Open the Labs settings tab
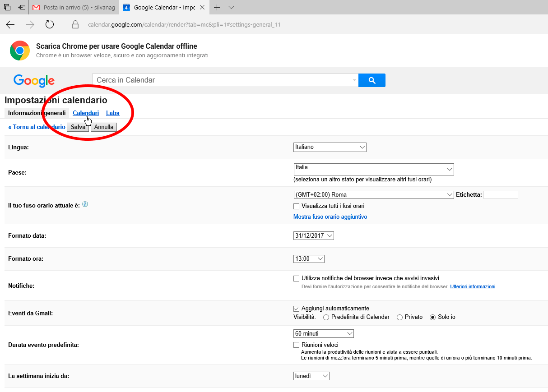This screenshot has width=548, height=392. coord(113,113)
